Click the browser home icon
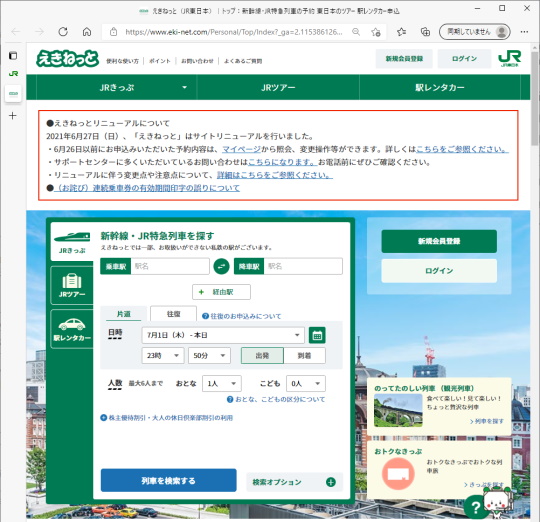 click(87, 32)
